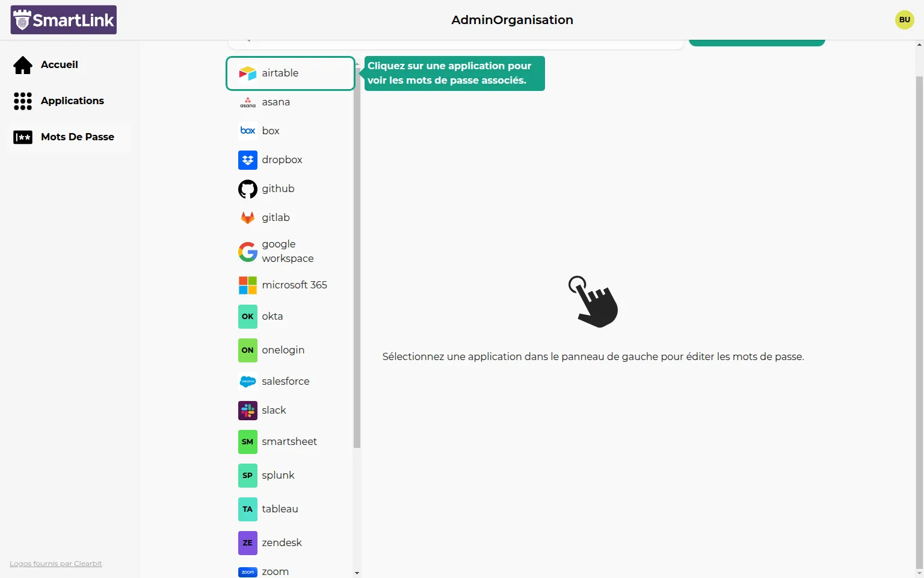Click the zoom logo icon
924x578 pixels.
pyautogui.click(x=248, y=572)
